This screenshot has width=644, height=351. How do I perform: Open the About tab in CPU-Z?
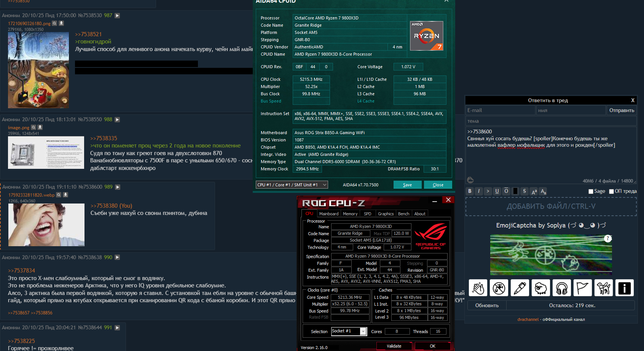pos(420,214)
